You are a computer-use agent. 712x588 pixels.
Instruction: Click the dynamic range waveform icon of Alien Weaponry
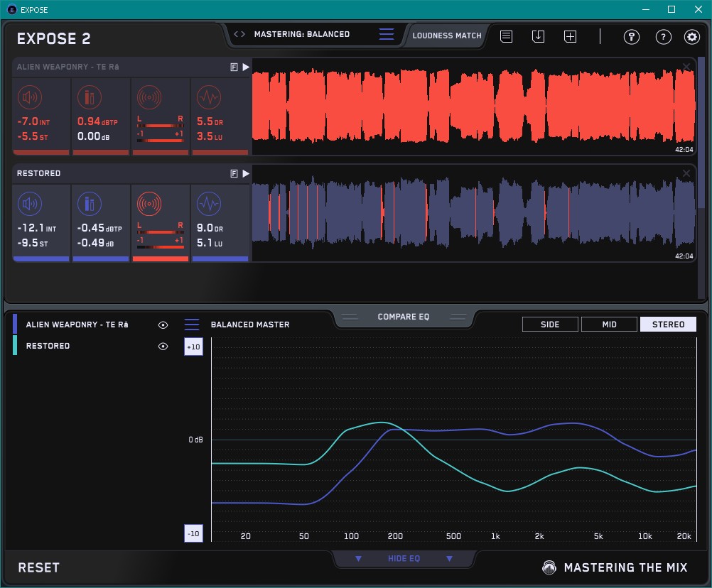tap(208, 97)
